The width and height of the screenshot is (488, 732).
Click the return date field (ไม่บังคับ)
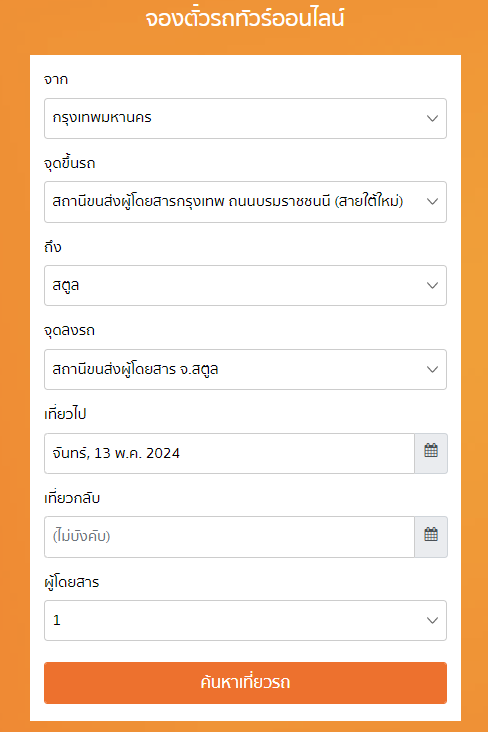point(229,537)
